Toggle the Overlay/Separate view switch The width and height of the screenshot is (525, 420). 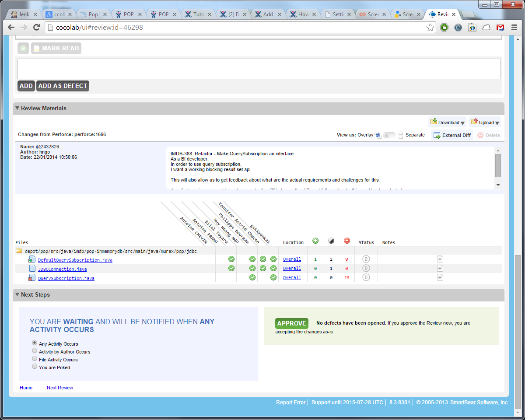point(389,135)
